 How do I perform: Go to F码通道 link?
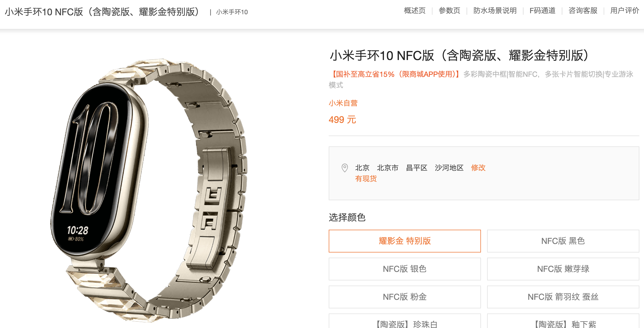(543, 11)
